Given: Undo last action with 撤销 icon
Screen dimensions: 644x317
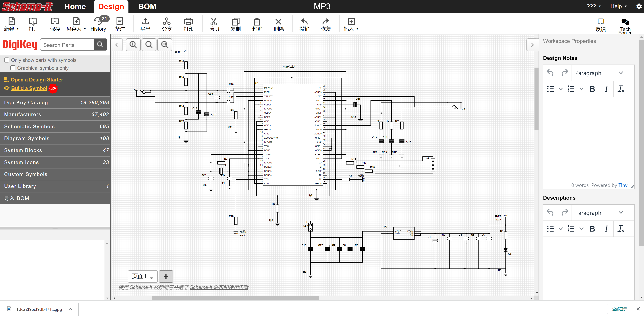Looking at the screenshot, I should coord(304,21).
